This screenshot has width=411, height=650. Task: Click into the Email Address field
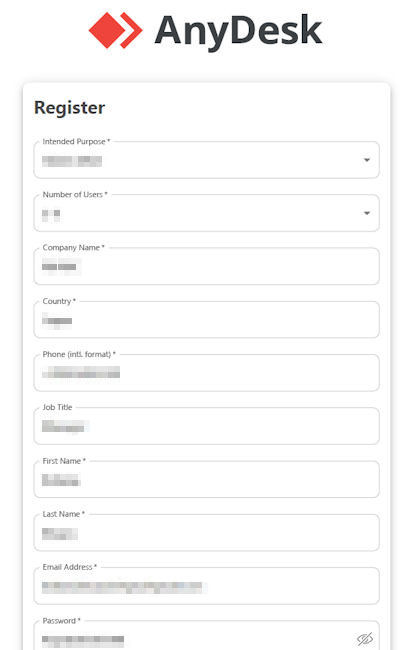[x=206, y=586]
